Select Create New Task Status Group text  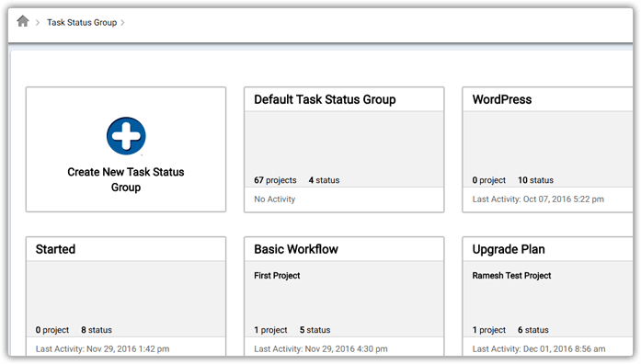point(126,179)
